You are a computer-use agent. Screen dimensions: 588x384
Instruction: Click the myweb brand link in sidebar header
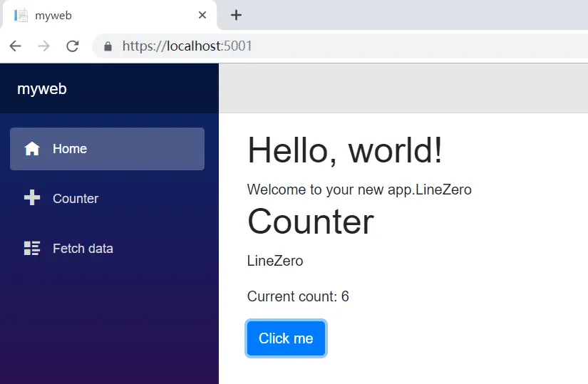click(42, 89)
